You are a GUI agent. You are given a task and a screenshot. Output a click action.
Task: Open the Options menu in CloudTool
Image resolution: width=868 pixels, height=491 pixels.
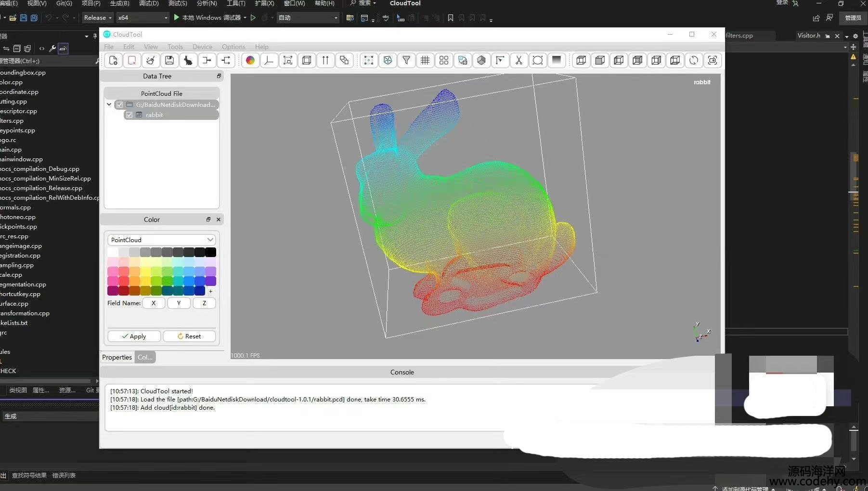pos(233,47)
